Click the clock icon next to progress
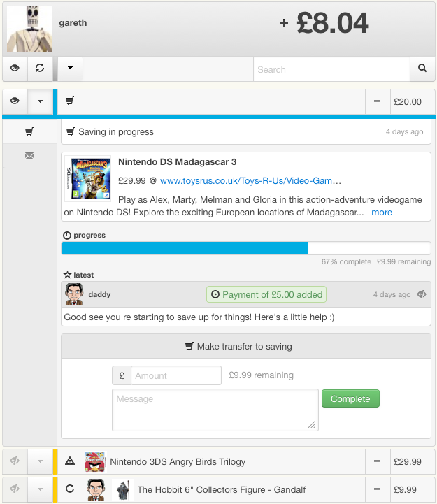Screen dimensions: 437x504 pyautogui.click(x=67, y=236)
